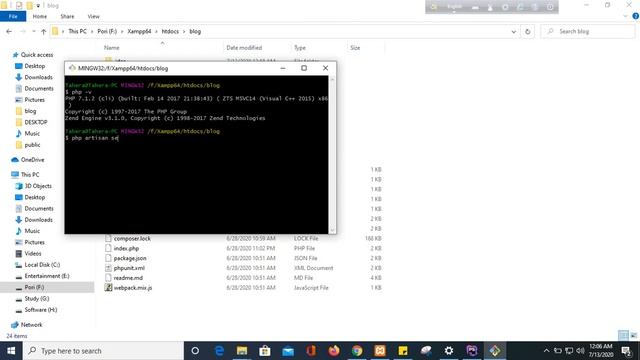The height and width of the screenshot is (360, 640).
Task: Open Downloads under Quick access
Action: [x=34, y=77]
